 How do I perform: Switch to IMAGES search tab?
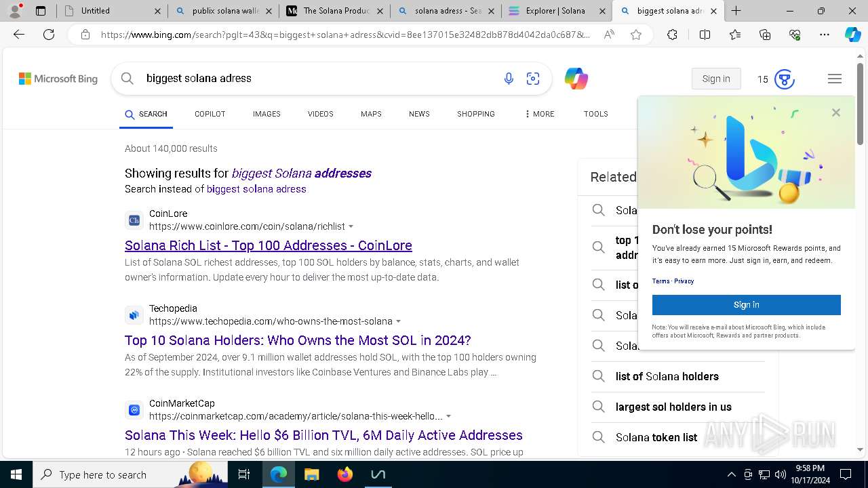(267, 114)
